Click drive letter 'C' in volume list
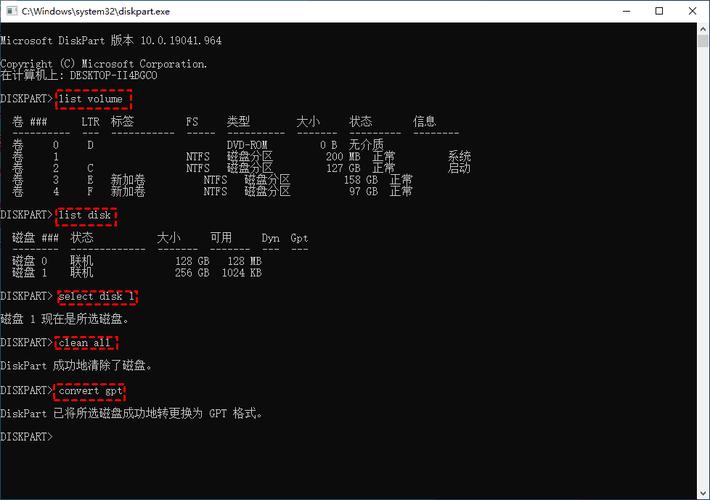The image size is (710, 500). (91, 168)
